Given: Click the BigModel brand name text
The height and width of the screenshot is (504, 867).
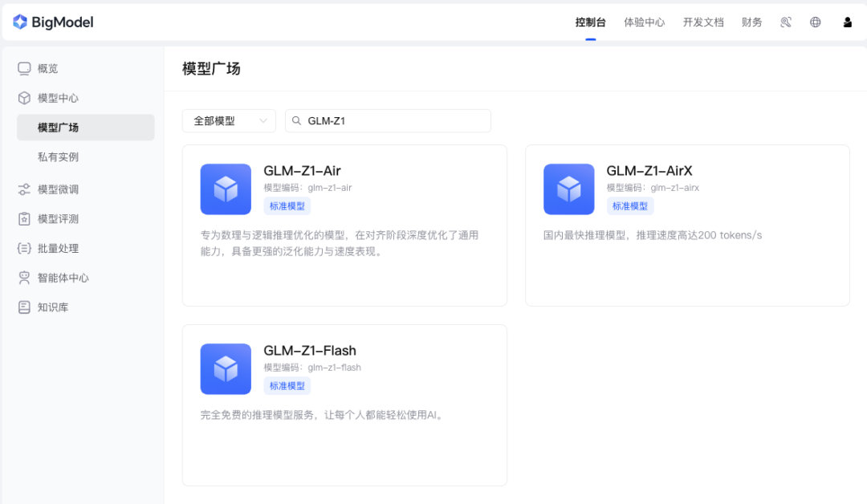Looking at the screenshot, I should coord(63,22).
